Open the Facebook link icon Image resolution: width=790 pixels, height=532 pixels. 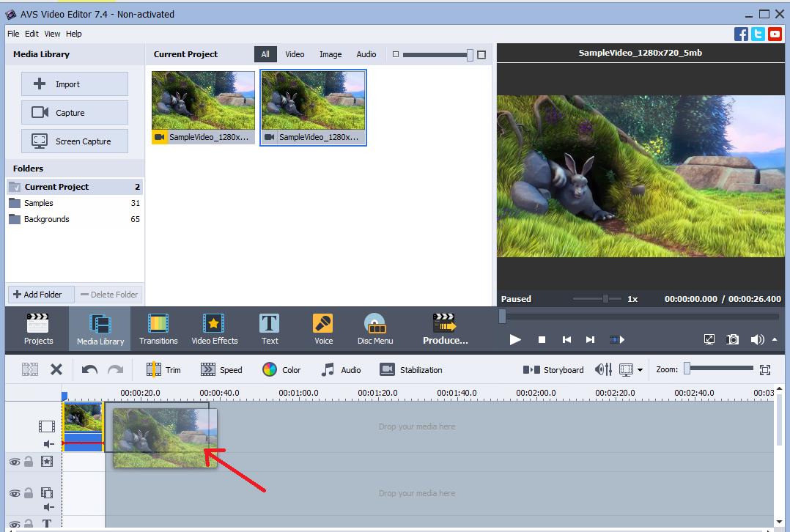point(741,34)
